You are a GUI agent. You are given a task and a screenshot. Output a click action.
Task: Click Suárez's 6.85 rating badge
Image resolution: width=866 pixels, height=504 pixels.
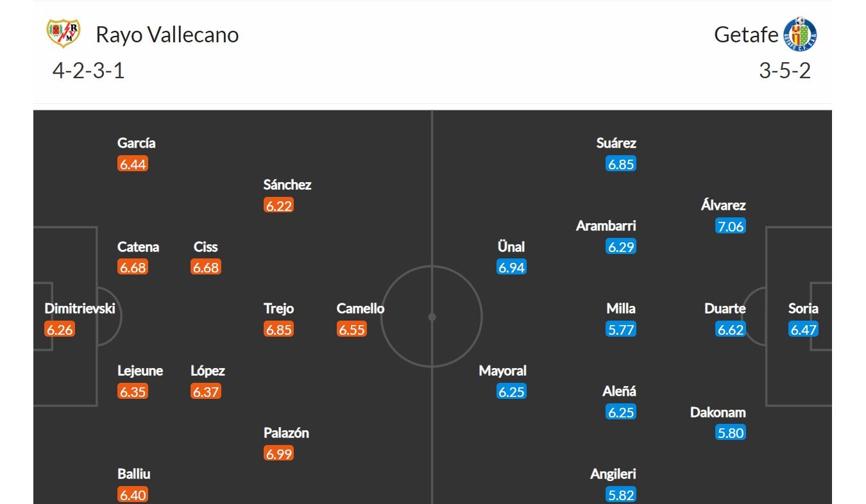click(x=621, y=164)
